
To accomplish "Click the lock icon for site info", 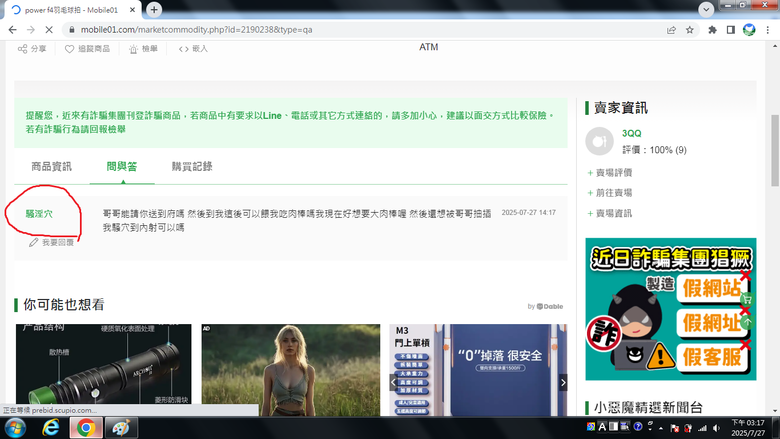I will [x=72, y=30].
